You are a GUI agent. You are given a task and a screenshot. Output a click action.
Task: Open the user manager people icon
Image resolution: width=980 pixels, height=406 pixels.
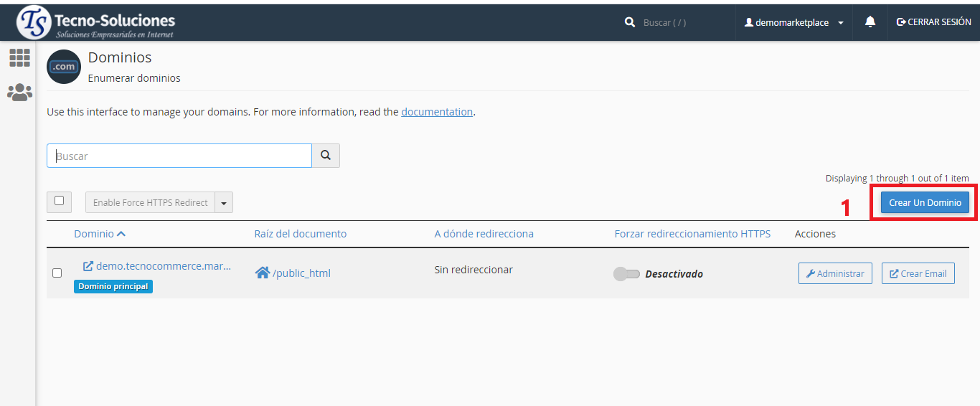point(19,92)
